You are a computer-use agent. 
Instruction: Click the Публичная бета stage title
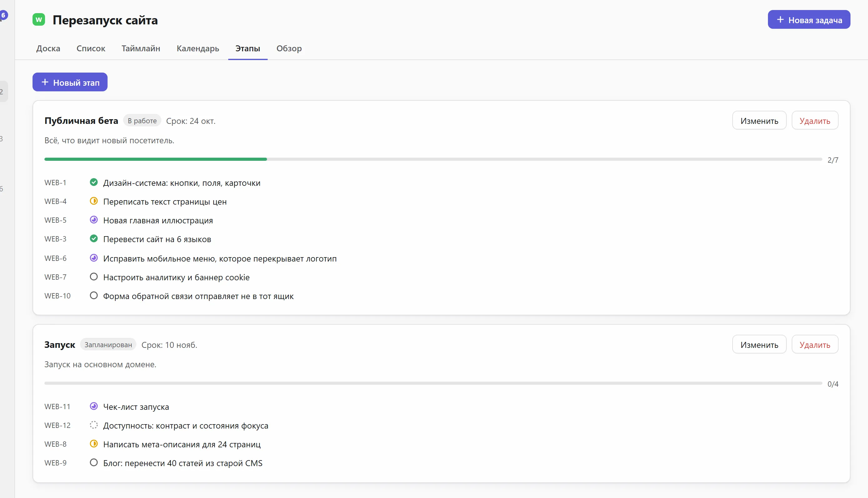81,121
